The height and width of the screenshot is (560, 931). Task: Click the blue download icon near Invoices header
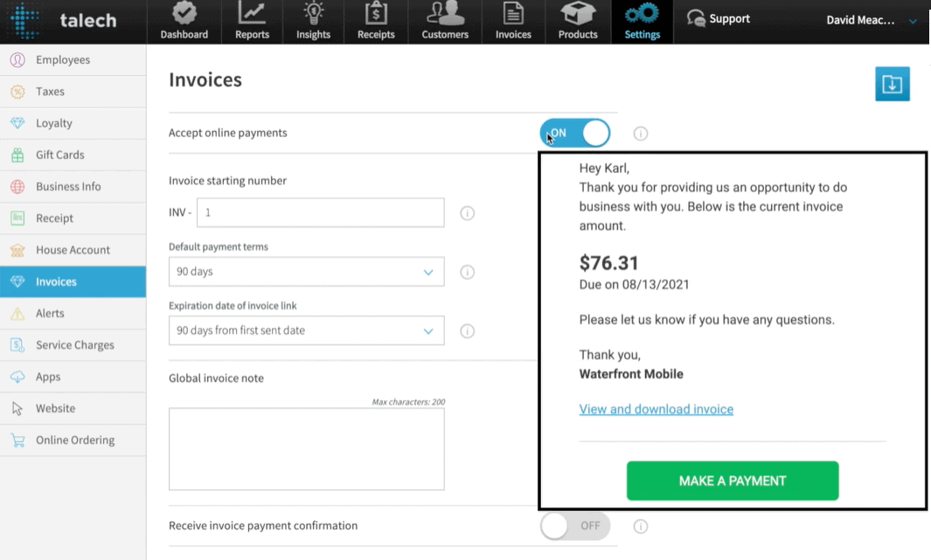[x=892, y=84]
